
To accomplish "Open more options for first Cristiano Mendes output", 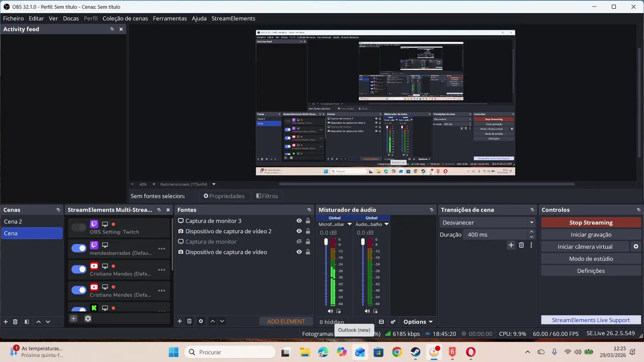I will tap(162, 269).
